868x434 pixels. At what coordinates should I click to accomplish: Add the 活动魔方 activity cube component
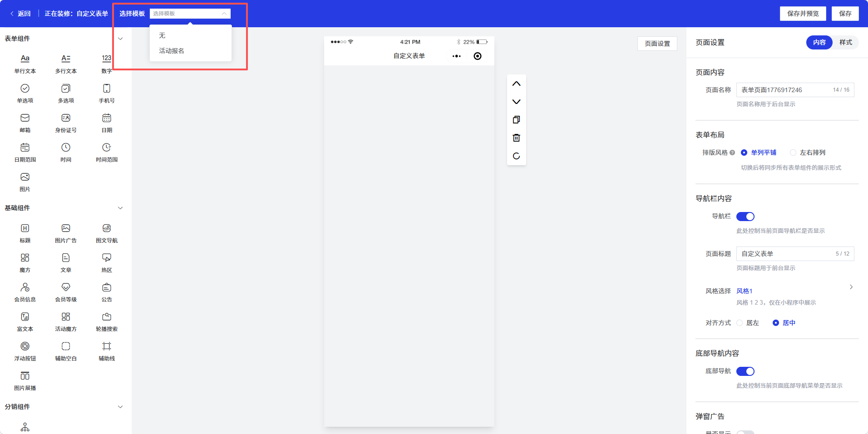click(x=66, y=322)
